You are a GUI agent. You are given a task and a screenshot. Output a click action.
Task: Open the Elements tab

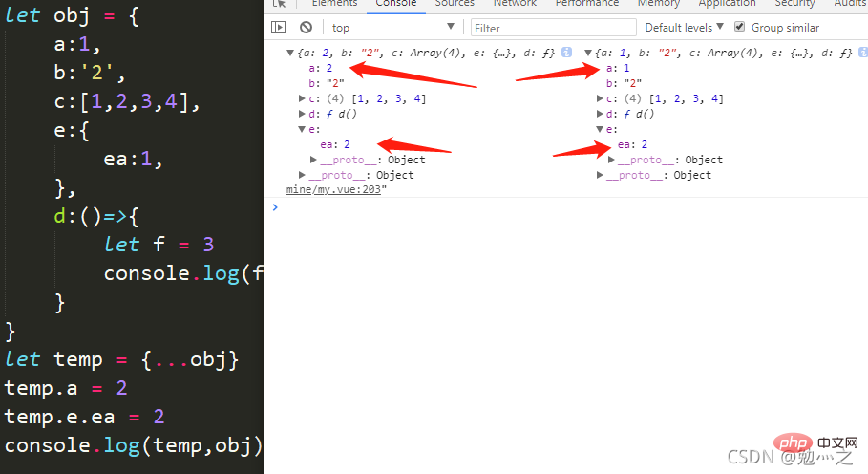[334, 3]
